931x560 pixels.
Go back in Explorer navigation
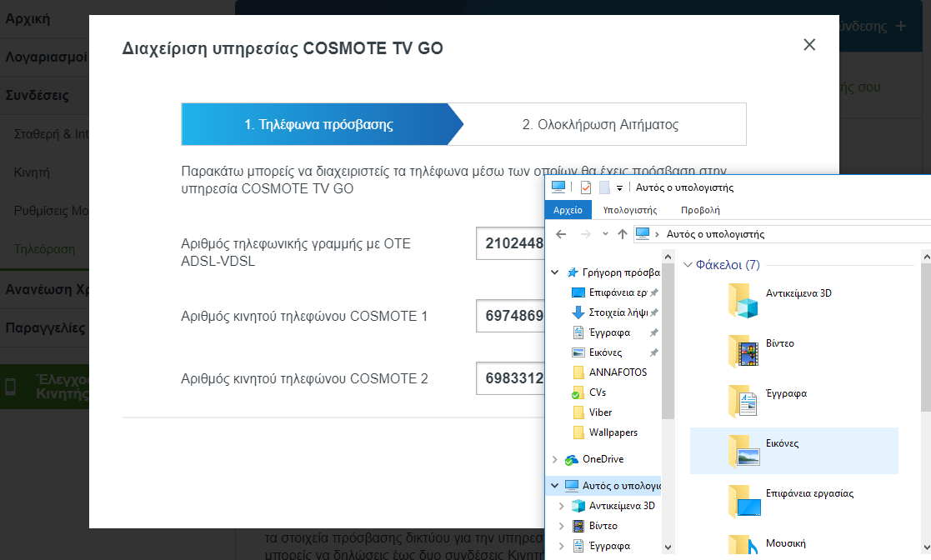tap(561, 234)
